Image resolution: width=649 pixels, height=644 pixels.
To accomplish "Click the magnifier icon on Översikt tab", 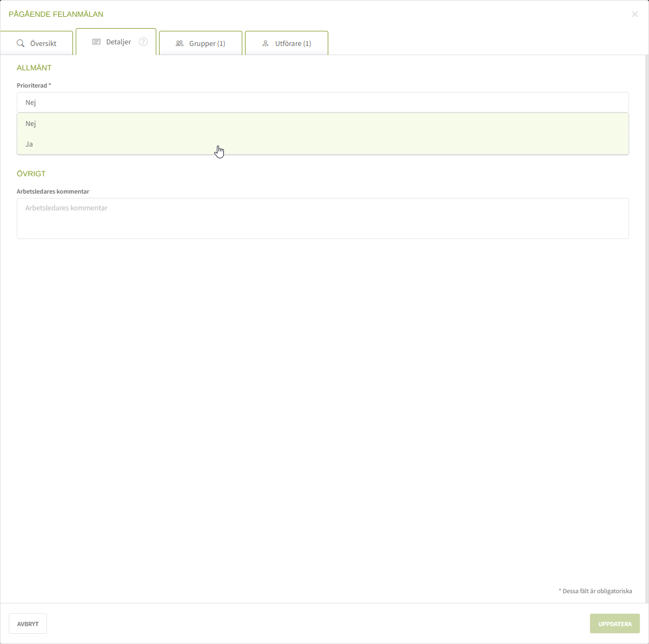I will click(x=21, y=43).
